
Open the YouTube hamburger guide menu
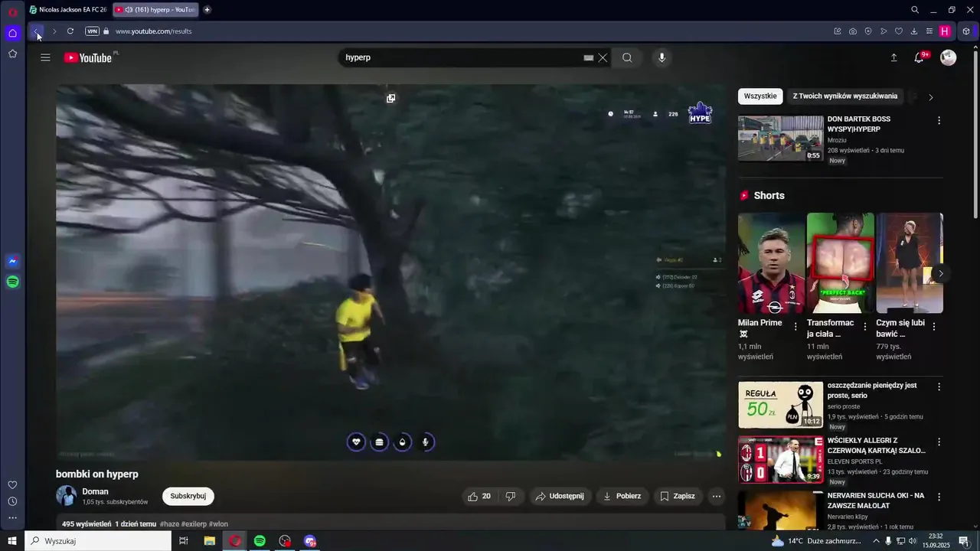pyautogui.click(x=45, y=57)
